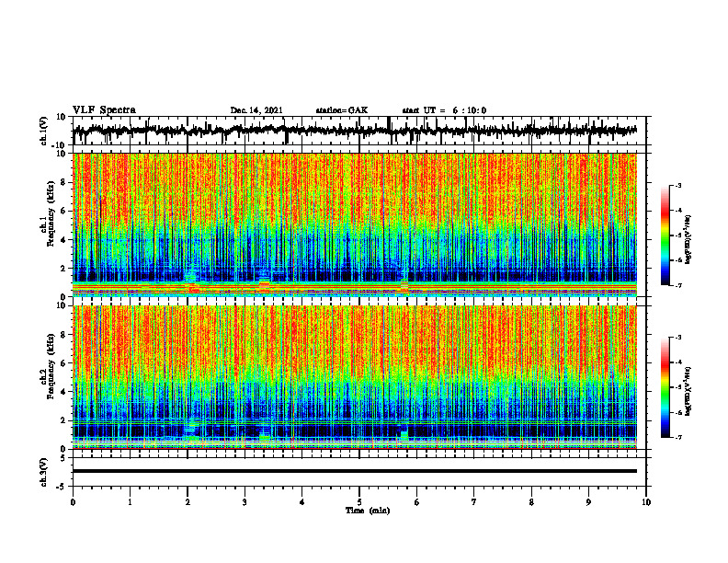Viewport: 728px width, 563px height.
Task: Click ch.1 spectrogram 2 kHz tick label
Action: click(x=63, y=268)
